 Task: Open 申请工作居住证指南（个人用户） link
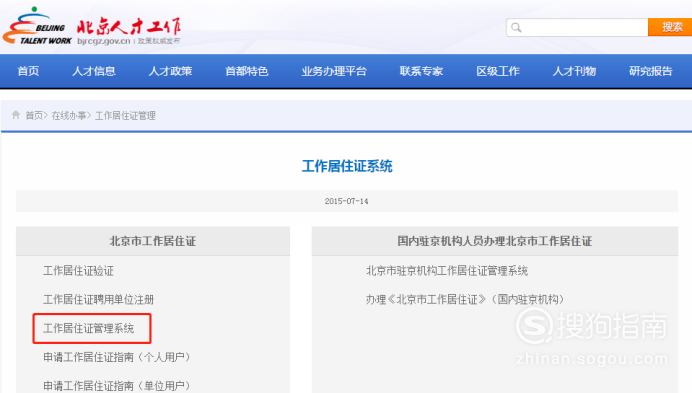tap(117, 357)
